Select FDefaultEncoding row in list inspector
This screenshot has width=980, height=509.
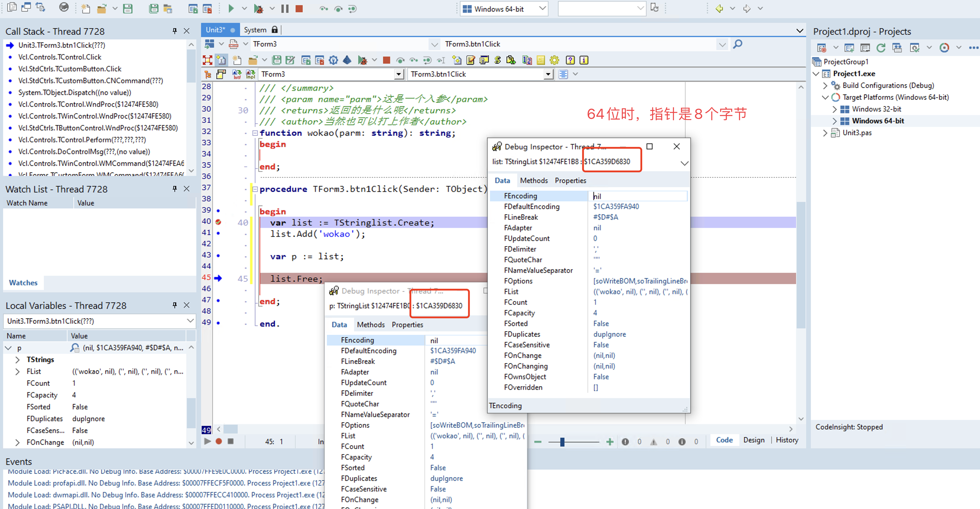[531, 207]
